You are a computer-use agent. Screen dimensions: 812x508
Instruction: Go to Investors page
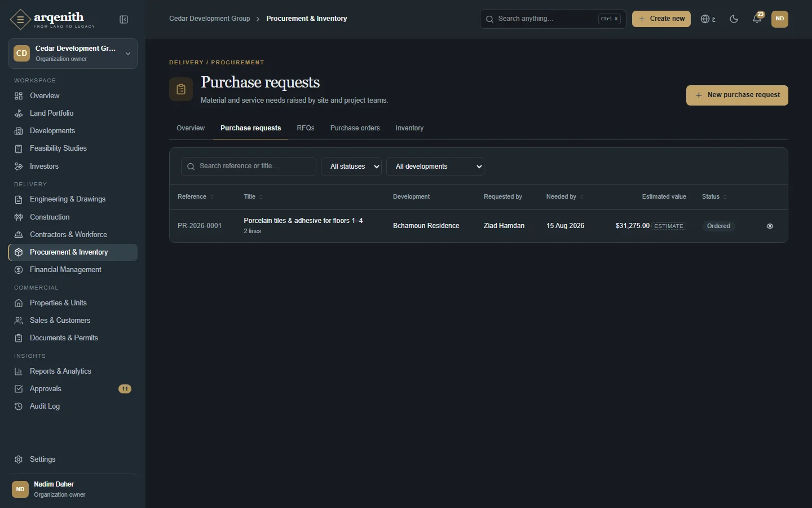click(73, 167)
